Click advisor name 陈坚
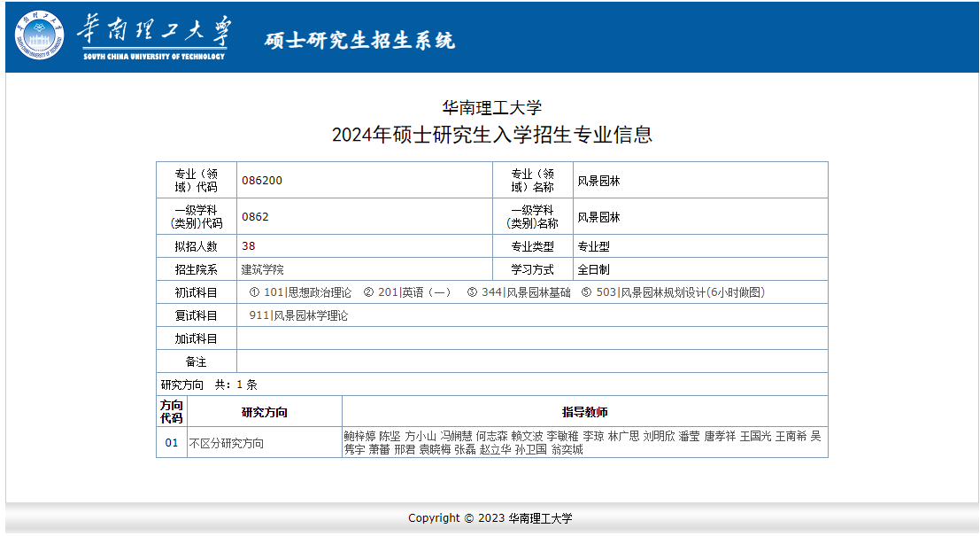980x536 pixels. coord(390,436)
